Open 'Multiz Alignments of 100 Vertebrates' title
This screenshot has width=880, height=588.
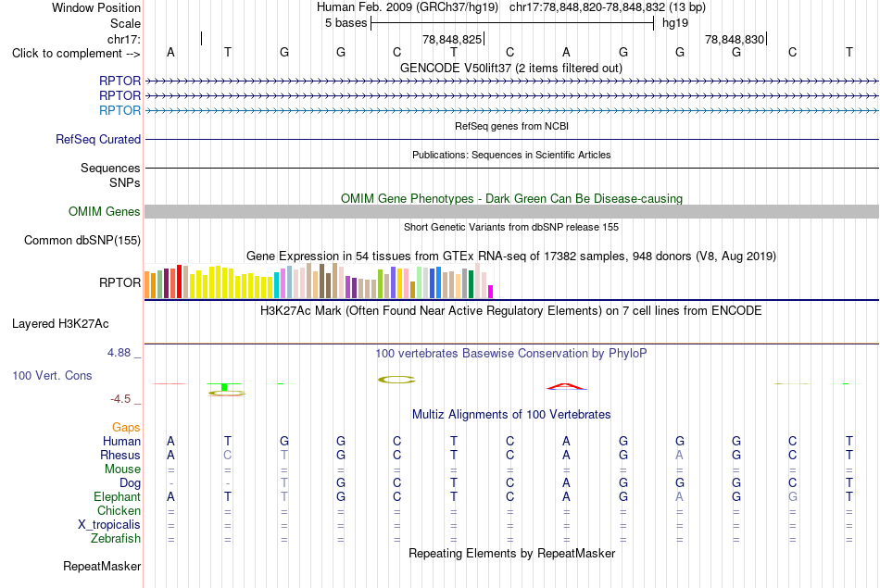tap(511, 415)
